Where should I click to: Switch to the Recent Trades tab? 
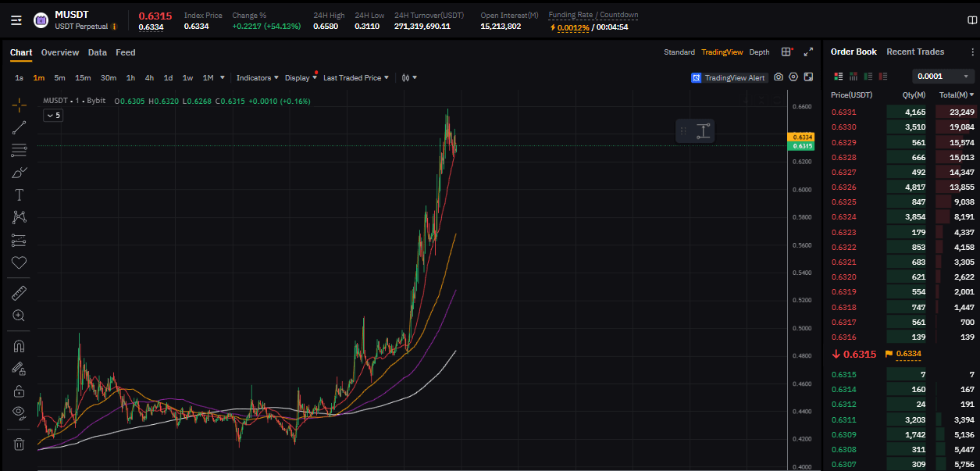click(915, 52)
